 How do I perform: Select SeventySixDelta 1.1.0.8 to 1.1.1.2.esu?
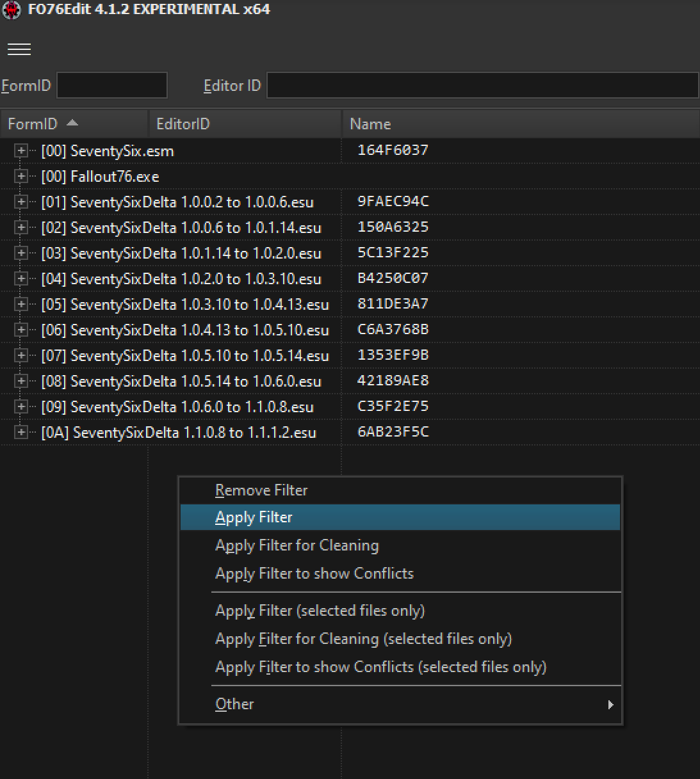[x=179, y=432]
